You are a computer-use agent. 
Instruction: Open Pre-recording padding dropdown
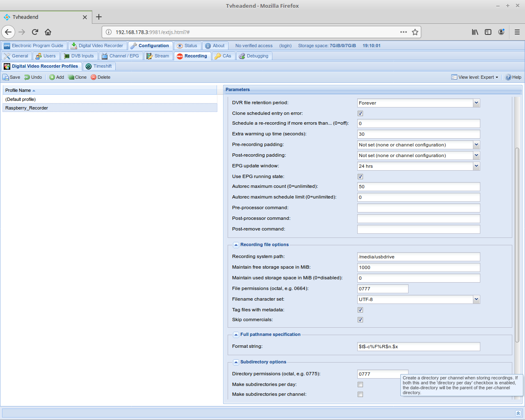point(476,145)
